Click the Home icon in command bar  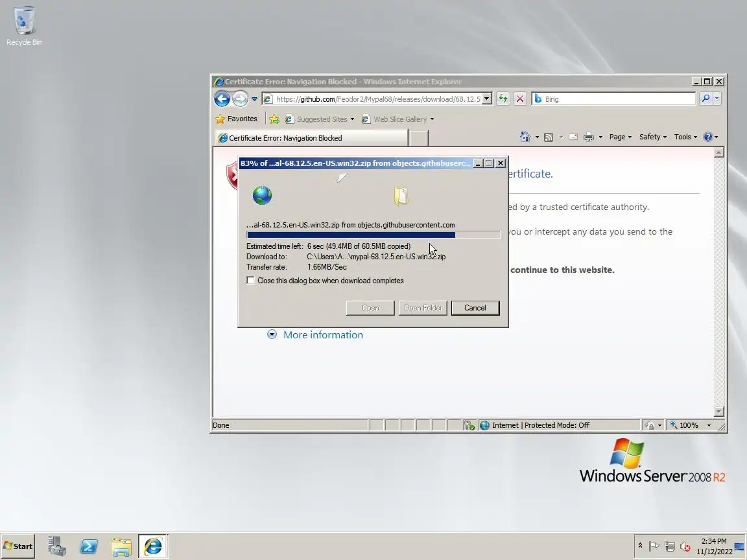pos(525,137)
